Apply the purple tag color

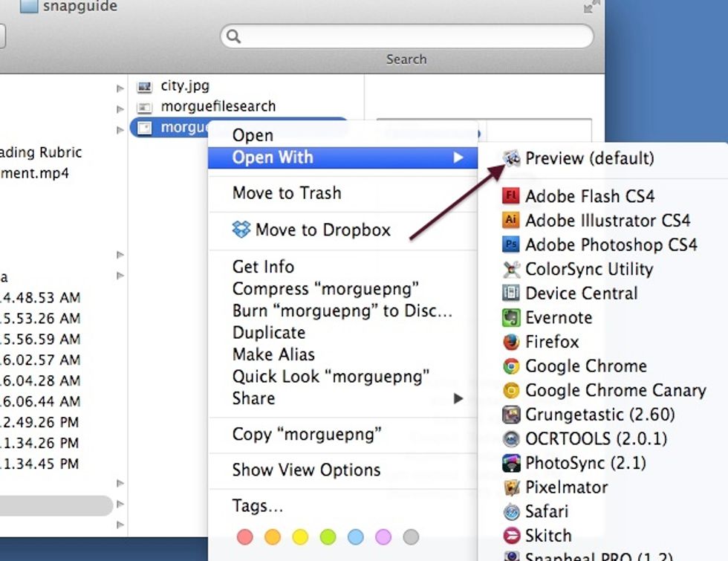click(383, 536)
